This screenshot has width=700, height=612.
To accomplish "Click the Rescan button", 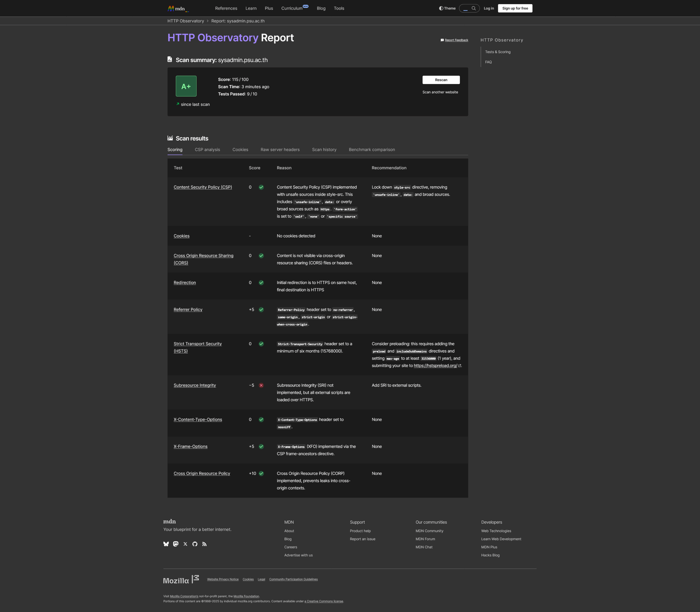I will pyautogui.click(x=441, y=80).
